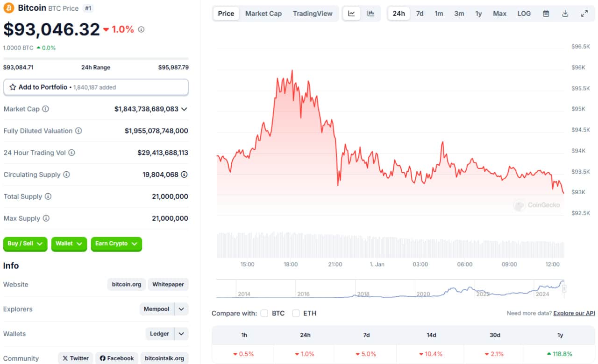Open the Buy / Sell dropdown
The width and height of the screenshot is (598, 364).
pos(25,244)
